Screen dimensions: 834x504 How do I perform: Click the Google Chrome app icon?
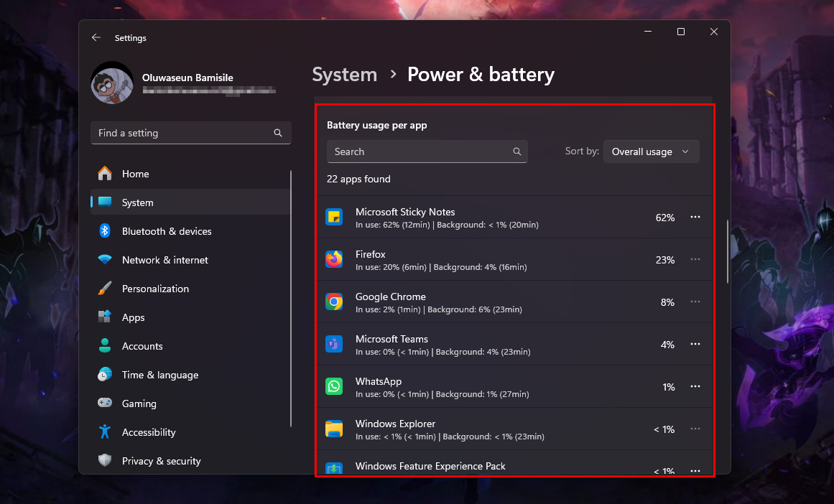point(334,302)
